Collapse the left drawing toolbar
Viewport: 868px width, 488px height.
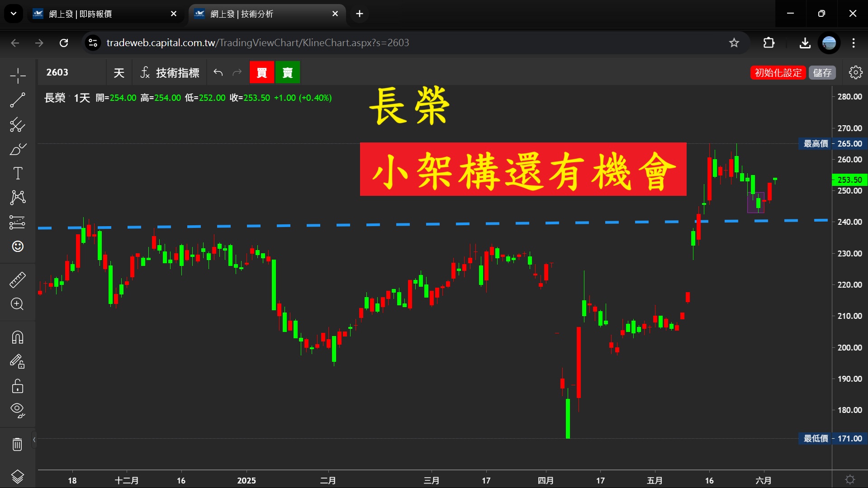(34, 440)
